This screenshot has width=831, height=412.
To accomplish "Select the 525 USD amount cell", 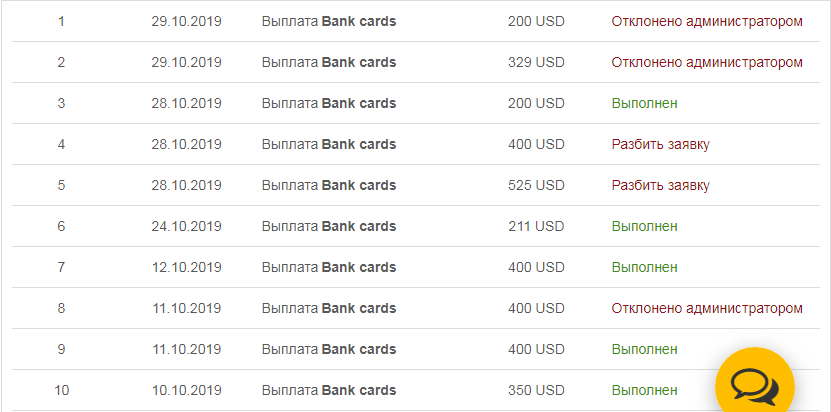I will (x=536, y=185).
